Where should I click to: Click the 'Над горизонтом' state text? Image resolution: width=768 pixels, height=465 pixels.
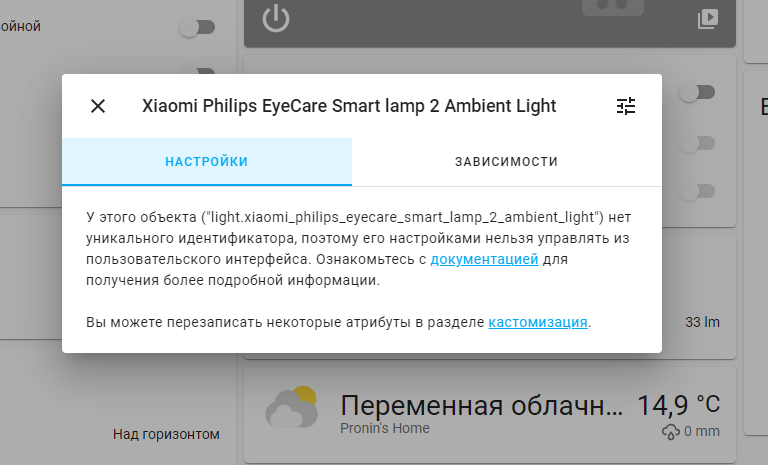(166, 434)
